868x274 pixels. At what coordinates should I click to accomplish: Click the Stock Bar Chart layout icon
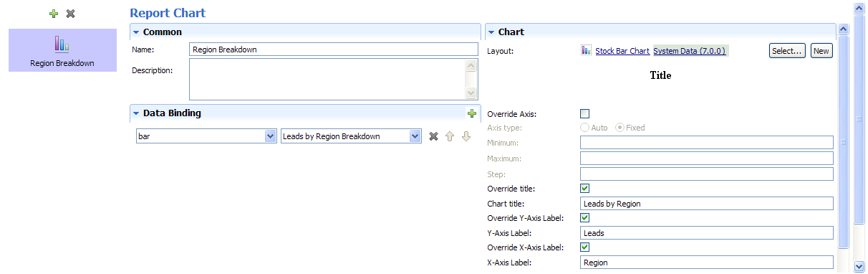587,51
